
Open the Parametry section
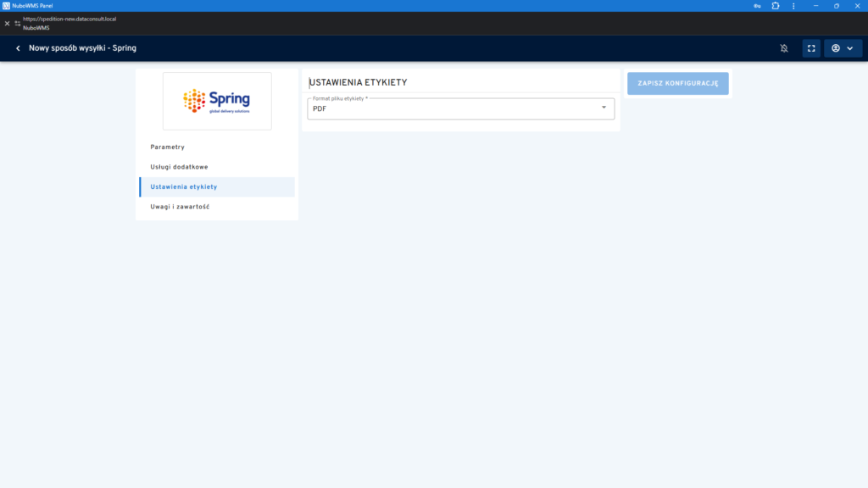(x=167, y=147)
